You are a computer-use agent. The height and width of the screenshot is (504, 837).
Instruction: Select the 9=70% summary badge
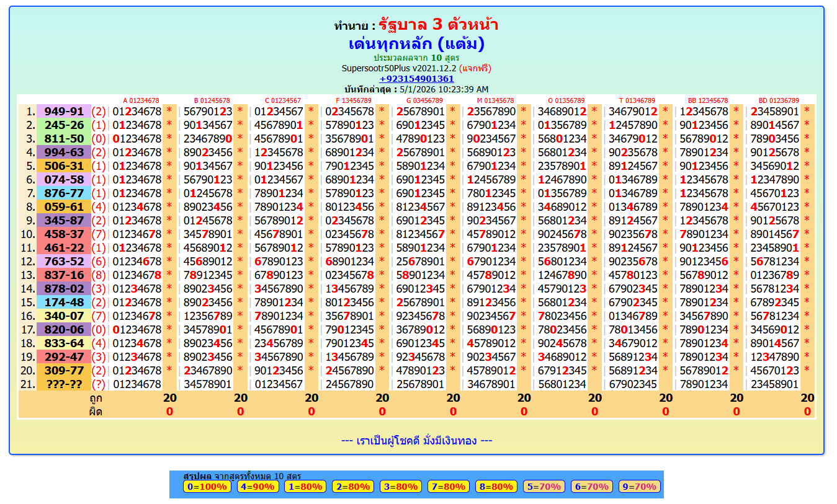(640, 487)
